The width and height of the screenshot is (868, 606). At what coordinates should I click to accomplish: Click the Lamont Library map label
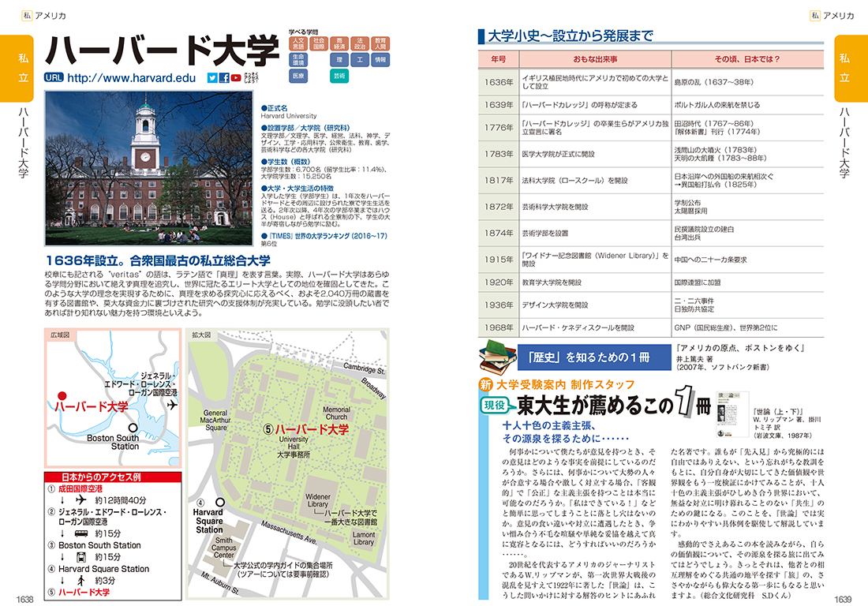pyautogui.click(x=364, y=538)
